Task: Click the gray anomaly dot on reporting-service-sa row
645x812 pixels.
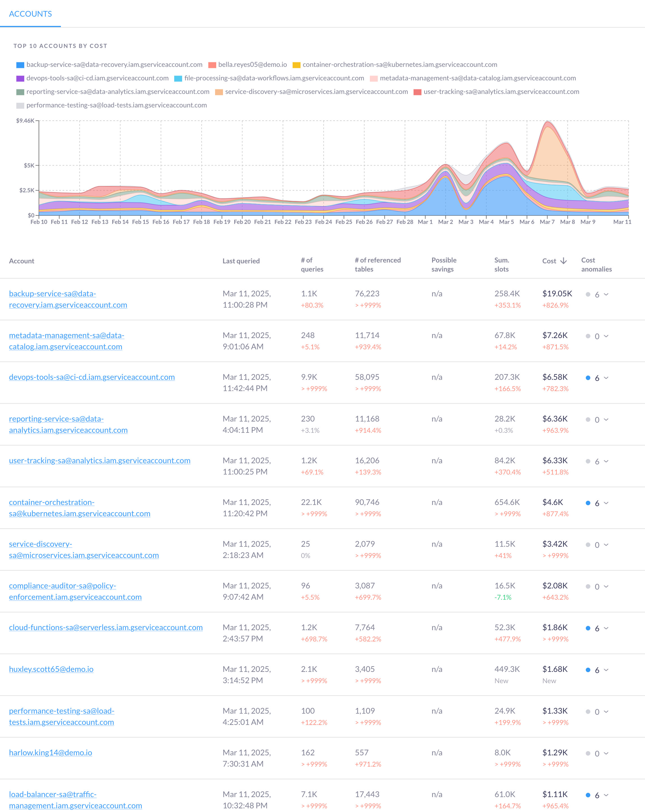Action: click(588, 420)
